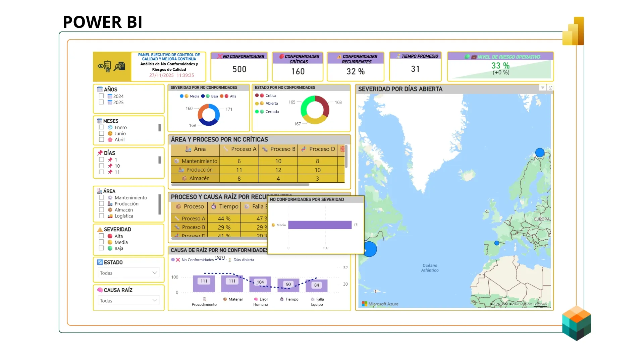Click the Falla Equipo 84 bar
644x362 pixels.
tap(317, 286)
